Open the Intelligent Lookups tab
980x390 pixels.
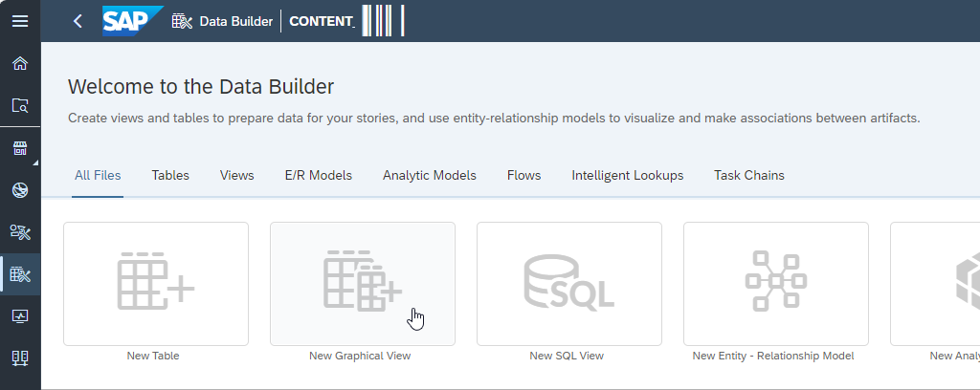[628, 176]
